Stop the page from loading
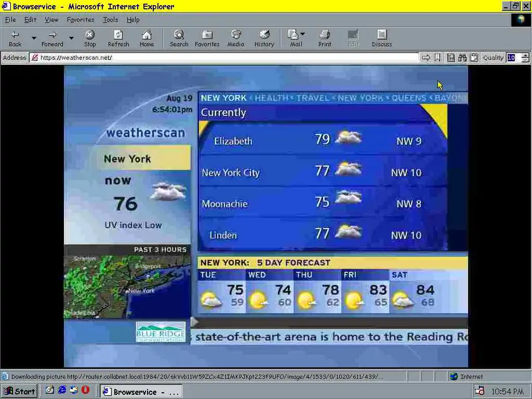The height and width of the screenshot is (399, 532). point(89,38)
